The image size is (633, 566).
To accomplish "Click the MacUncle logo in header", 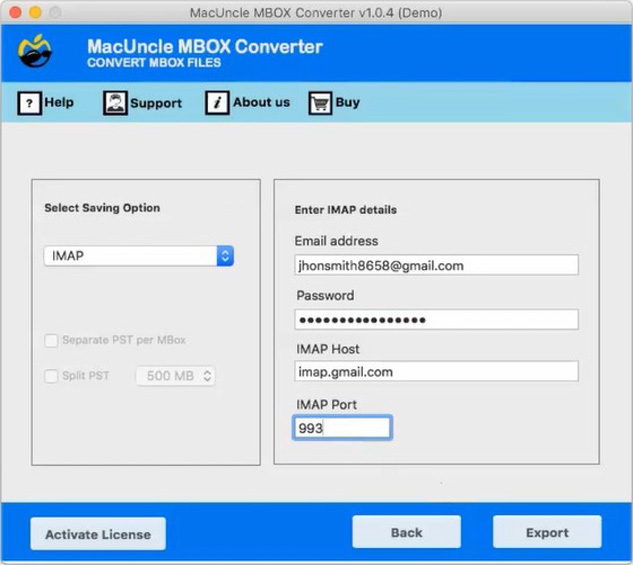I will 35,51.
